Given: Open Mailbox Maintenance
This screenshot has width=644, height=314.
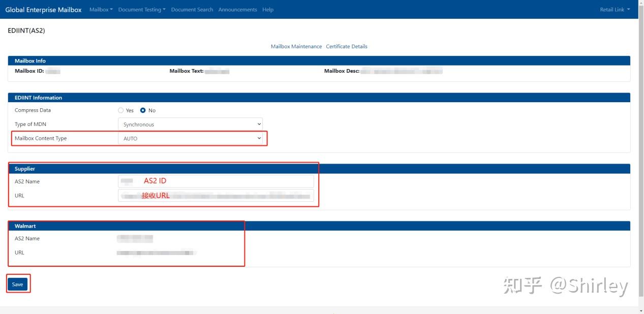Looking at the screenshot, I should (x=297, y=46).
